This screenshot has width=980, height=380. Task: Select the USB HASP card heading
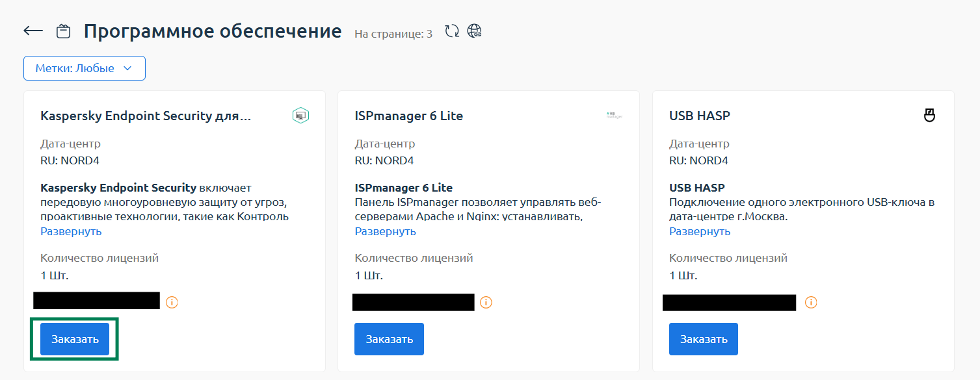[700, 116]
